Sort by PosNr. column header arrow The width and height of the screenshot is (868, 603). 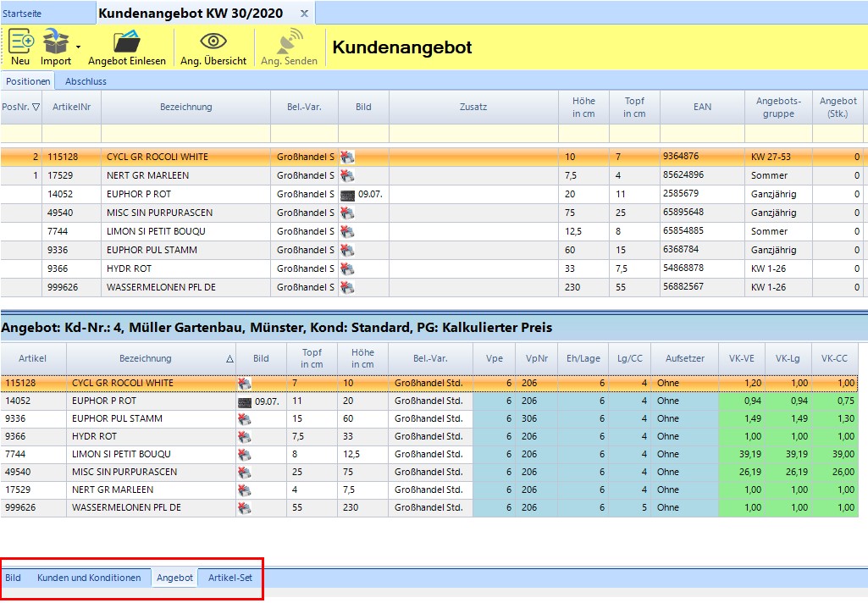pos(36,107)
